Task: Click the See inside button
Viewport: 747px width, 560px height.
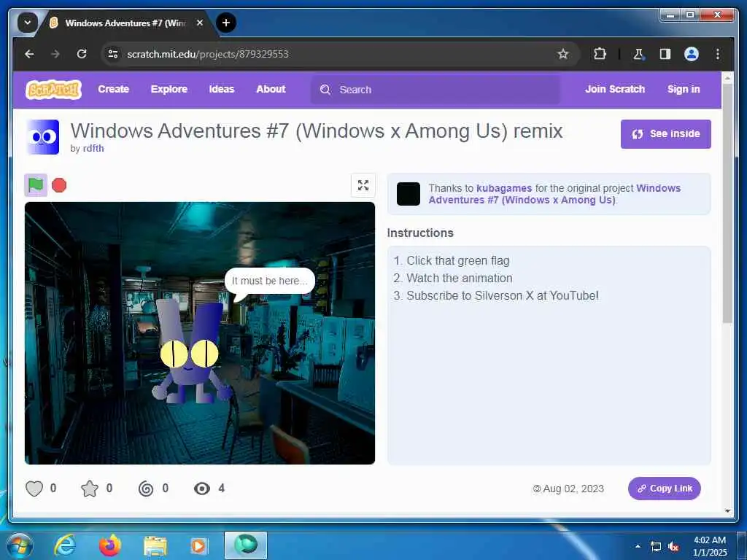Action: (665, 134)
